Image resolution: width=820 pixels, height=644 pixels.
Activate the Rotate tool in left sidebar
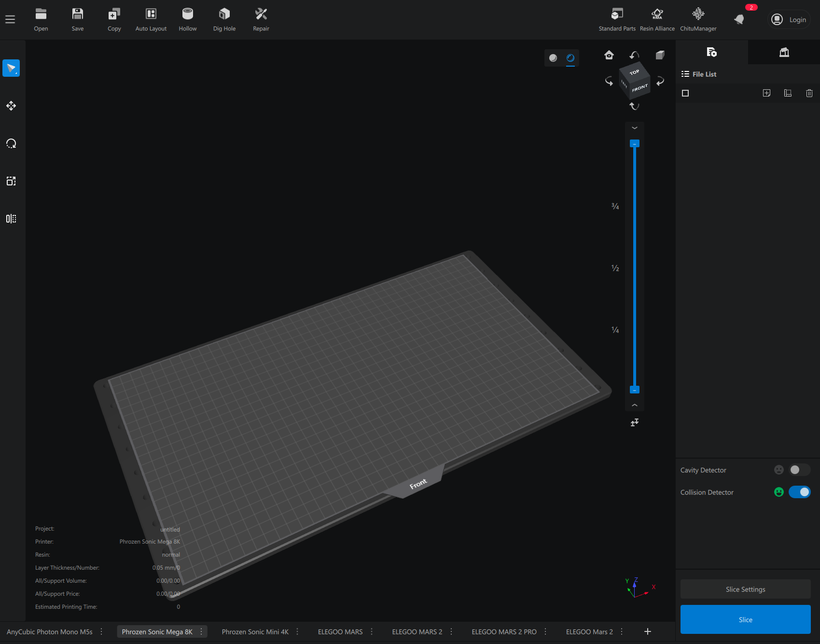click(x=11, y=143)
